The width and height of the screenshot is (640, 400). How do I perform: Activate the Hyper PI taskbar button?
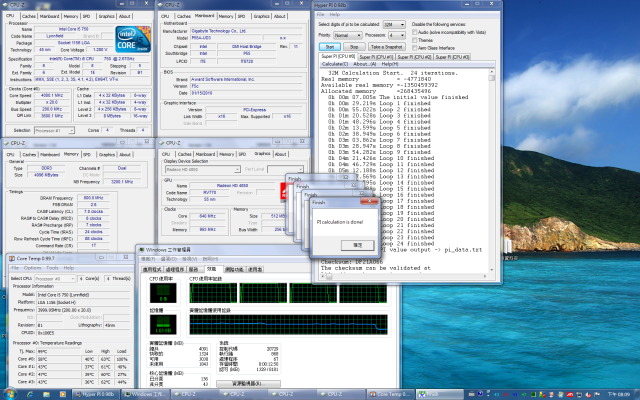coord(96,394)
